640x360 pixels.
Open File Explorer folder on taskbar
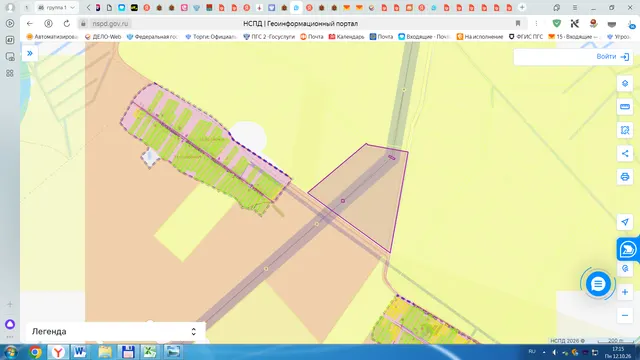[105, 352]
